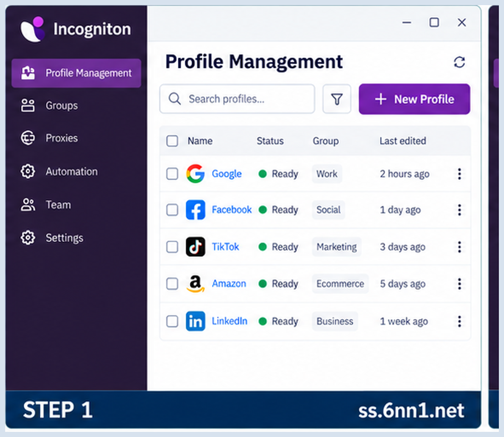Click the "1 day ago" cell
This screenshot has height=437, width=504.
[400, 210]
